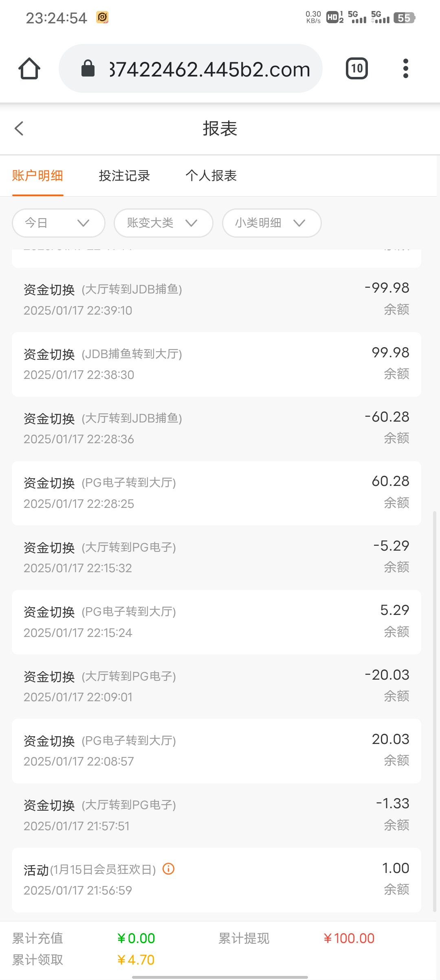Open the browser three-dot menu
Viewport: 440px width, 980px height.
point(405,68)
